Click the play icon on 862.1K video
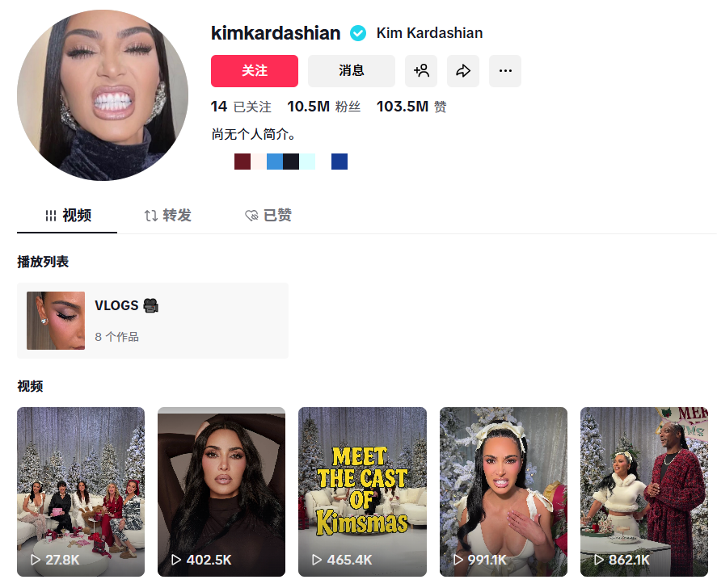The height and width of the screenshot is (588, 717). [598, 560]
